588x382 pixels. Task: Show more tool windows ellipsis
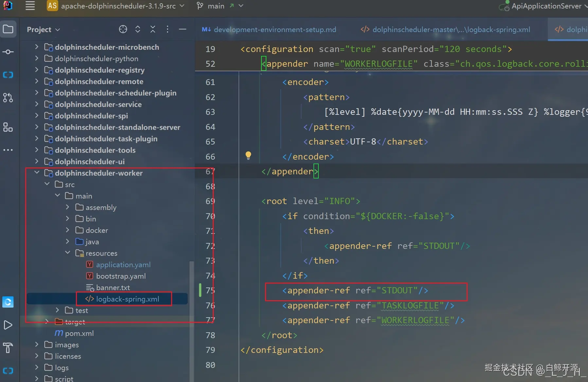tap(8, 150)
